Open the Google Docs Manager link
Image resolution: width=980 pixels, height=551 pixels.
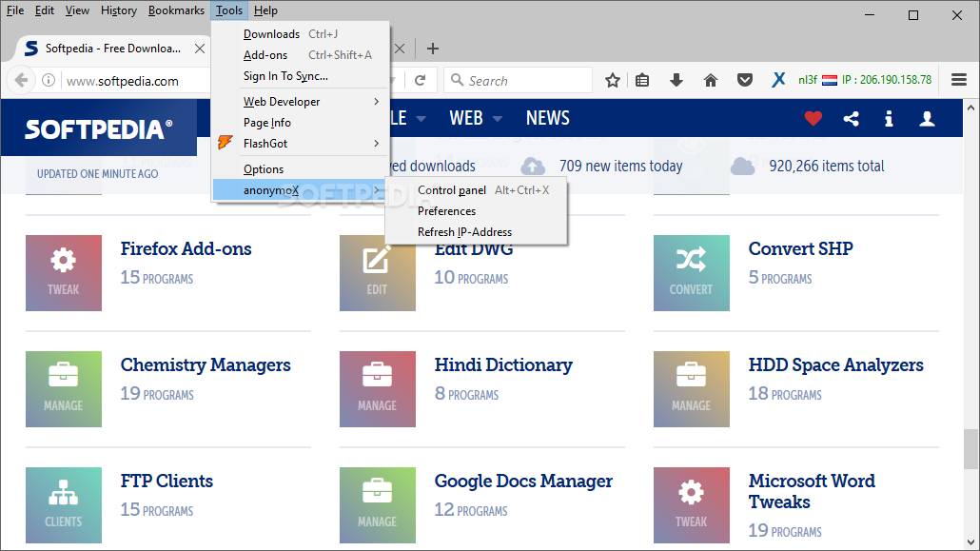[523, 481]
